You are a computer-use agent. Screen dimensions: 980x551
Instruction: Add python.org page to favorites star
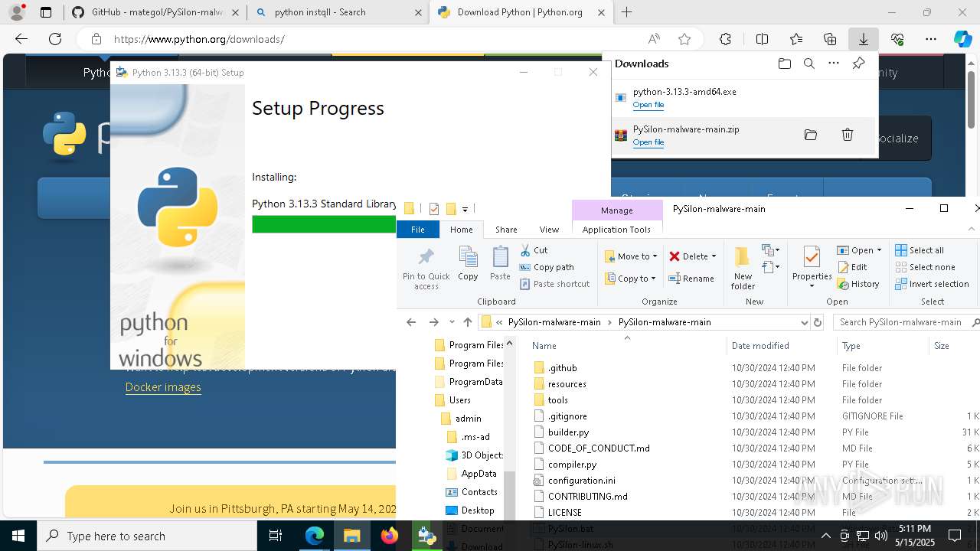tap(684, 39)
